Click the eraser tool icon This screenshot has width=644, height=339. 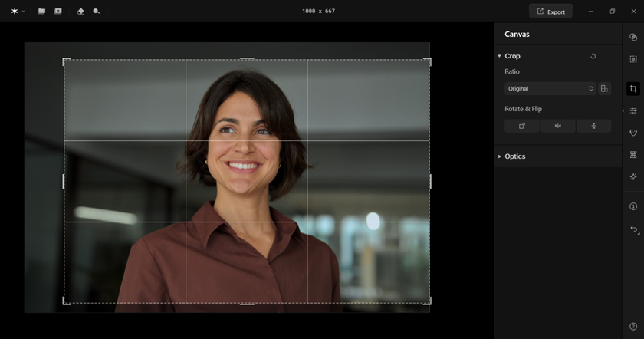point(80,12)
